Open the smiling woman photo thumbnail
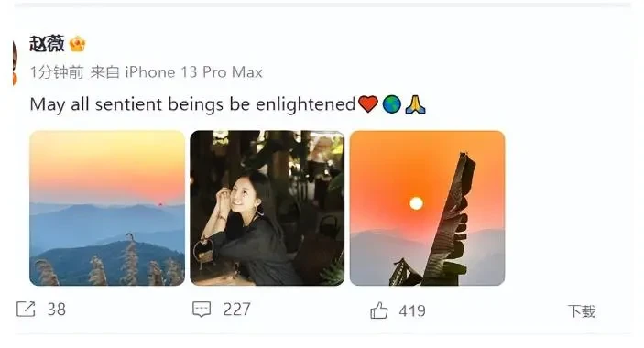 pyautogui.click(x=267, y=208)
